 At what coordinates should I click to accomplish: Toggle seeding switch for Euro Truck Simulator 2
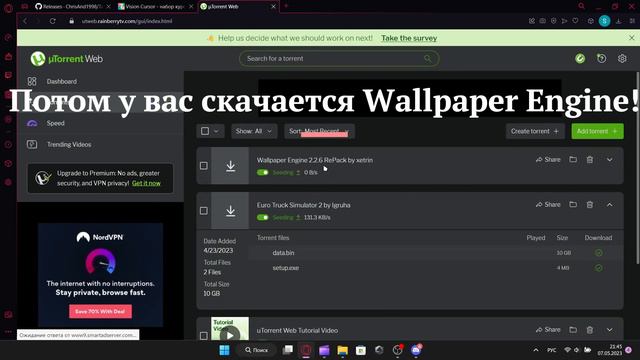pyautogui.click(x=262, y=218)
